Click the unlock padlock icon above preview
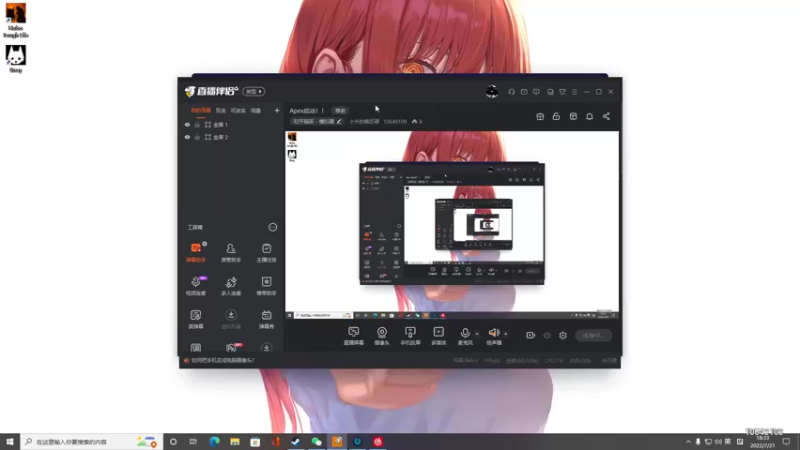This screenshot has height=450, width=800. pos(556,116)
